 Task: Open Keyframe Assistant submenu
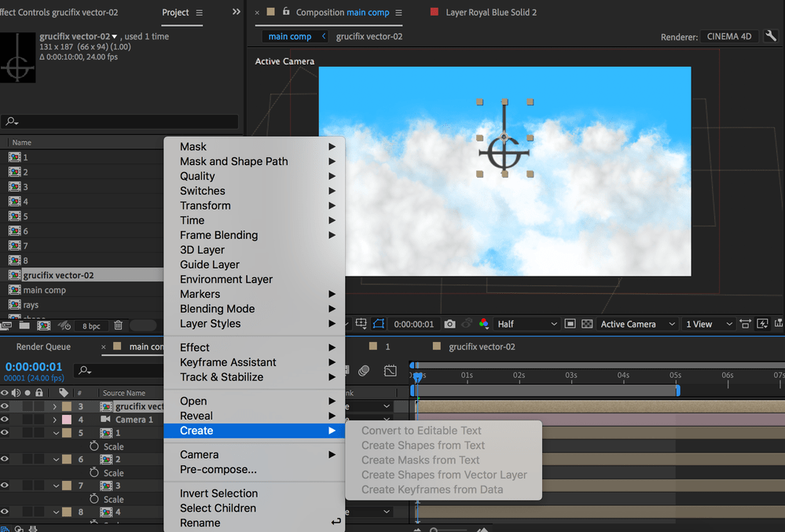[255, 362]
